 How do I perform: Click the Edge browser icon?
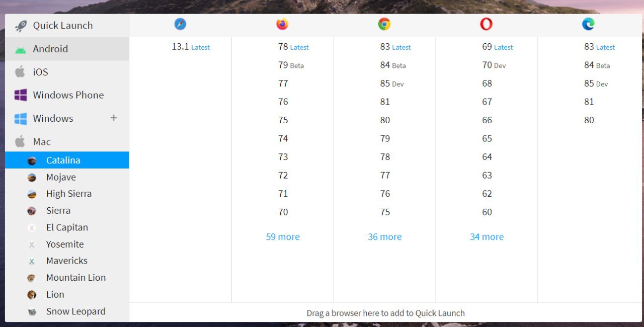coord(588,24)
